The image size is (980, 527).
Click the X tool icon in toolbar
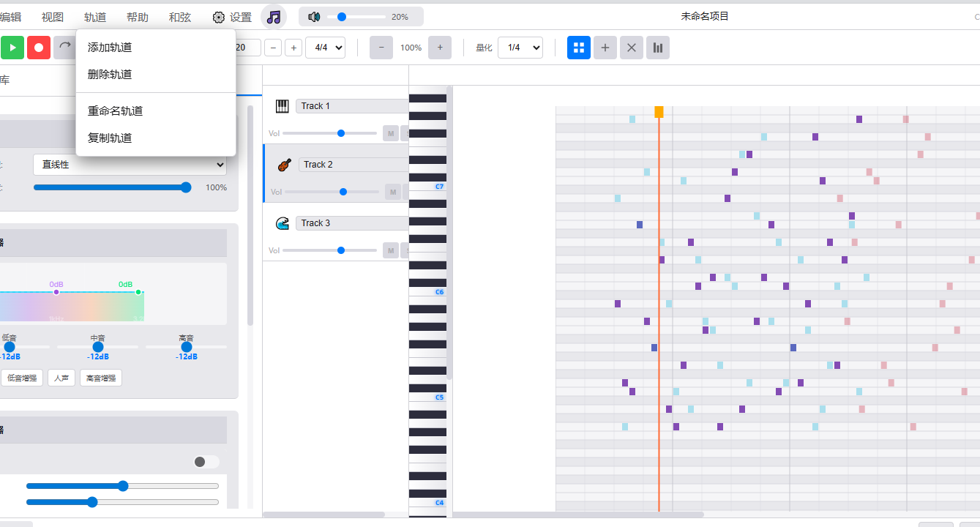[632, 48]
